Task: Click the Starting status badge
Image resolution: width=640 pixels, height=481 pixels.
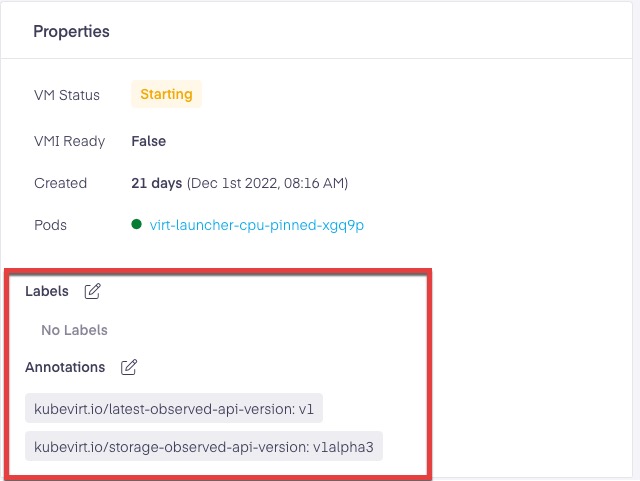Action: tap(166, 95)
